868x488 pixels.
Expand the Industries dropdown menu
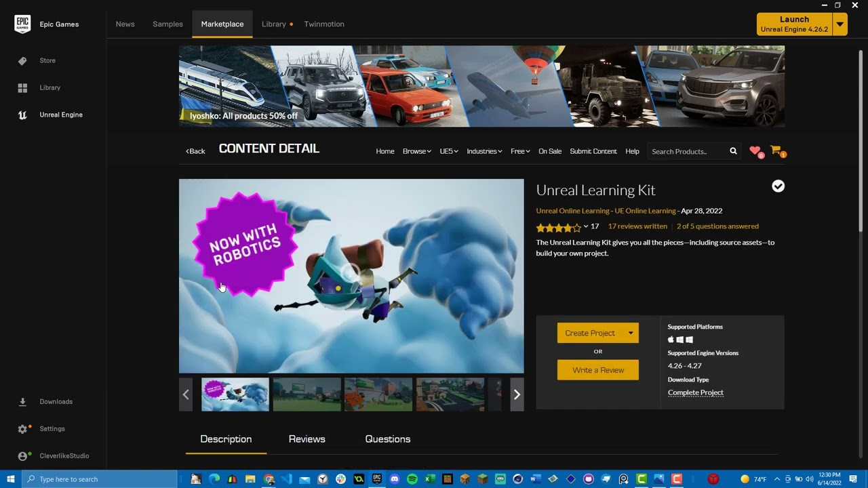click(x=484, y=151)
